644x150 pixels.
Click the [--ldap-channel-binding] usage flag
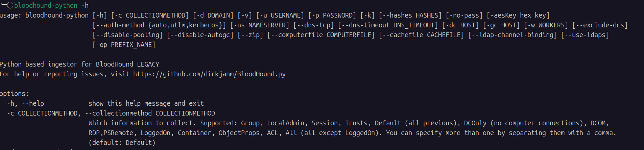pos(512,35)
